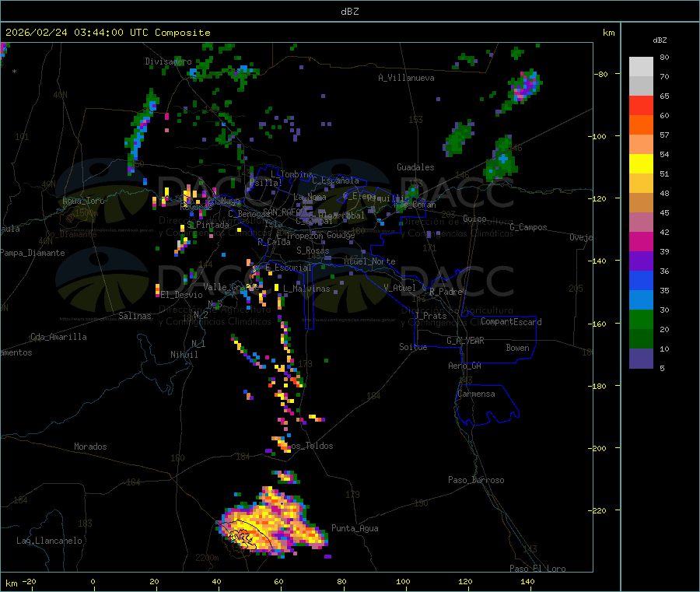Click the bright yellow legend swatch
The width and height of the screenshot is (700, 592).
641,164
